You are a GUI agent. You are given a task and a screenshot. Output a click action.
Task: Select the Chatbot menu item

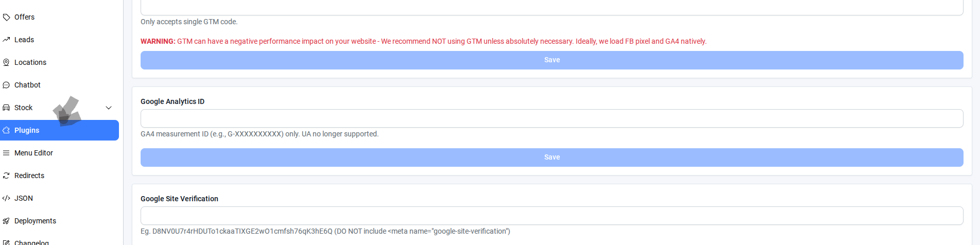tap(27, 85)
